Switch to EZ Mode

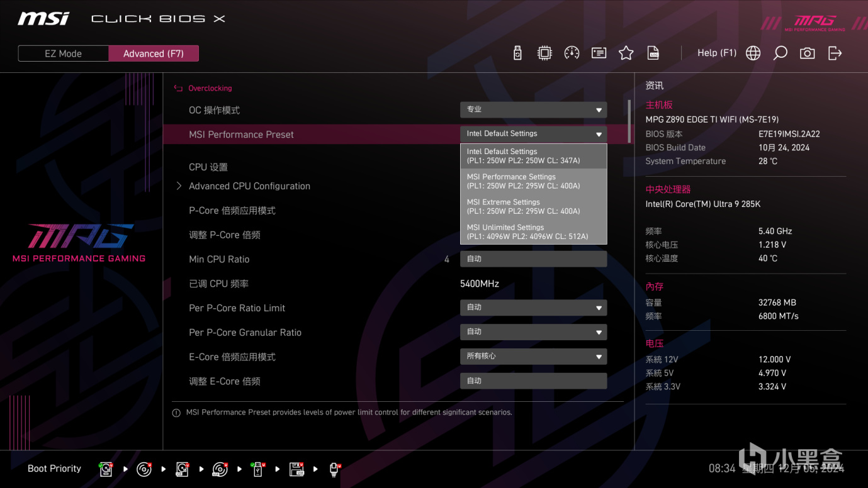tap(63, 53)
